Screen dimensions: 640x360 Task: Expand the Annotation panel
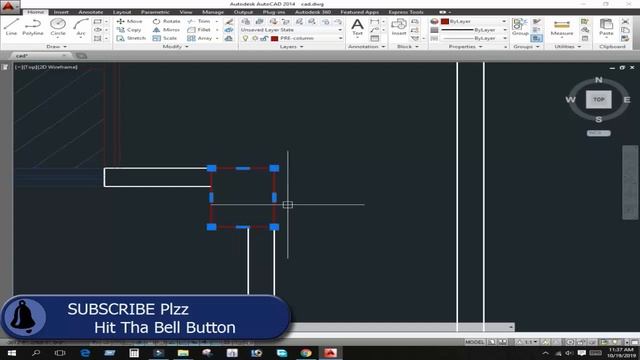(366, 47)
